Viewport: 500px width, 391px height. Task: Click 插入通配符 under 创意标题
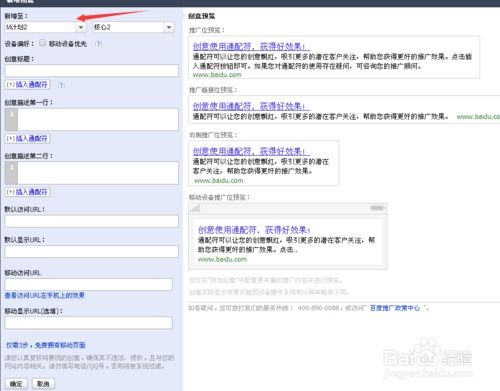tap(28, 85)
